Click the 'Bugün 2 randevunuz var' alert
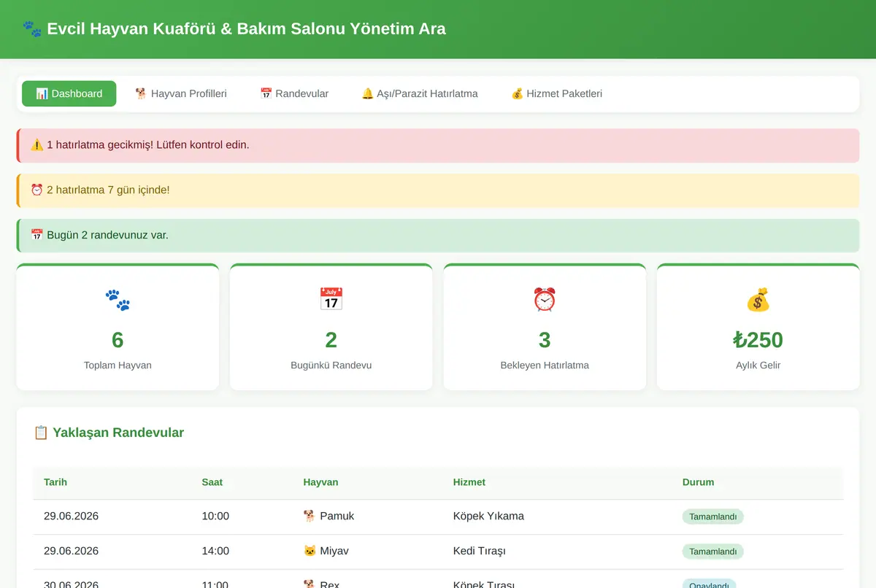 click(438, 236)
